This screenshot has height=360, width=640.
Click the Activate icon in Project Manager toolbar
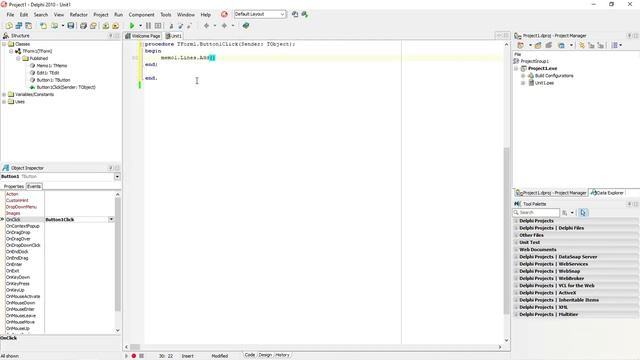click(520, 45)
